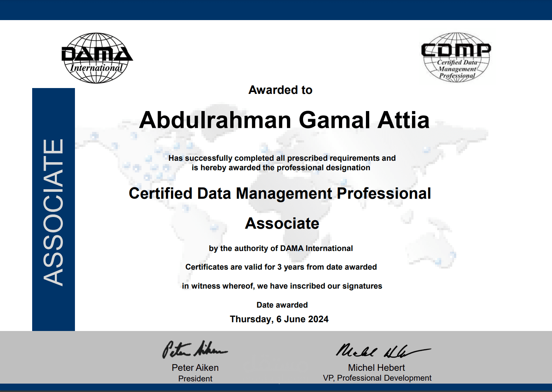552x392 pixels.
Task: Click 'Certificates are valid for 3 years' line
Action: coord(281,267)
